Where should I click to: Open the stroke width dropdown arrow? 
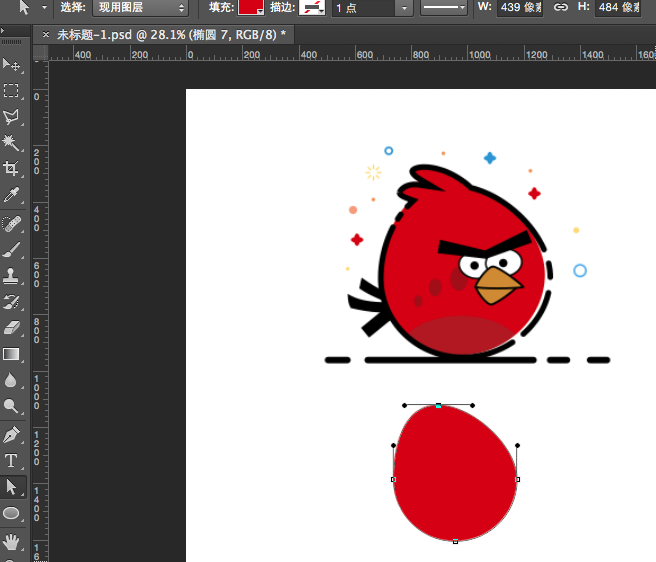(x=404, y=8)
